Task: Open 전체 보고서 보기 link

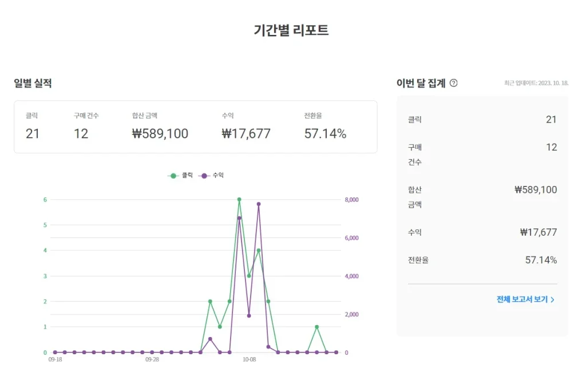Action: pyautogui.click(x=522, y=299)
